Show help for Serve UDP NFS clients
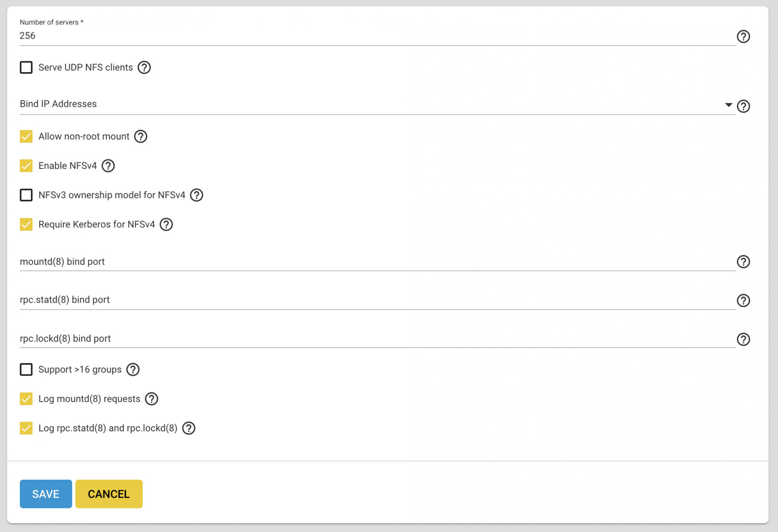Image resolution: width=778 pixels, height=532 pixels. pyautogui.click(x=144, y=67)
